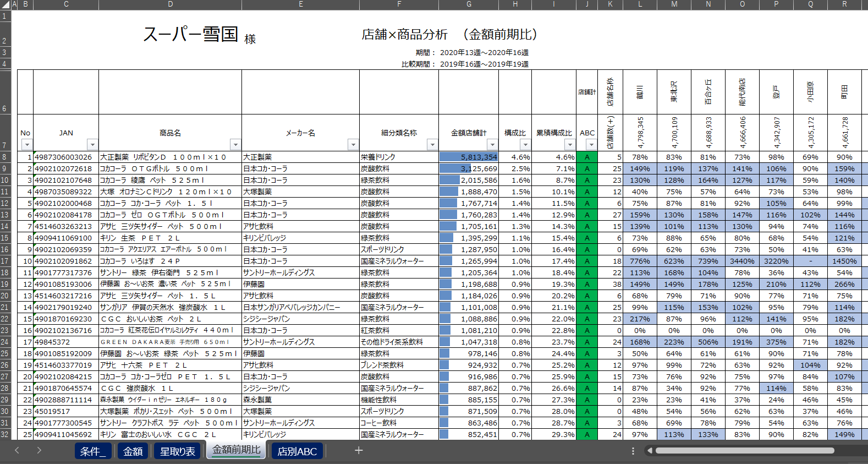The height and width of the screenshot is (464, 868).
Task: Select column D header
Action: (x=170, y=4)
